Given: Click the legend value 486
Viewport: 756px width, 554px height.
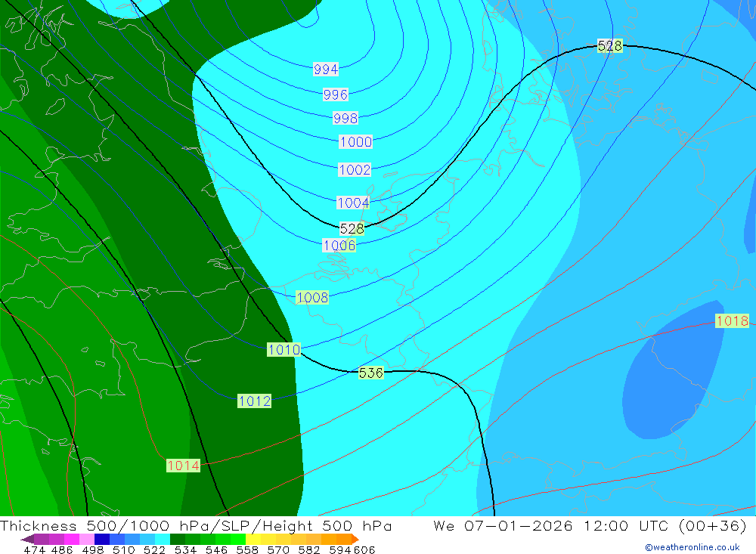Looking at the screenshot, I should pyautogui.click(x=62, y=549).
